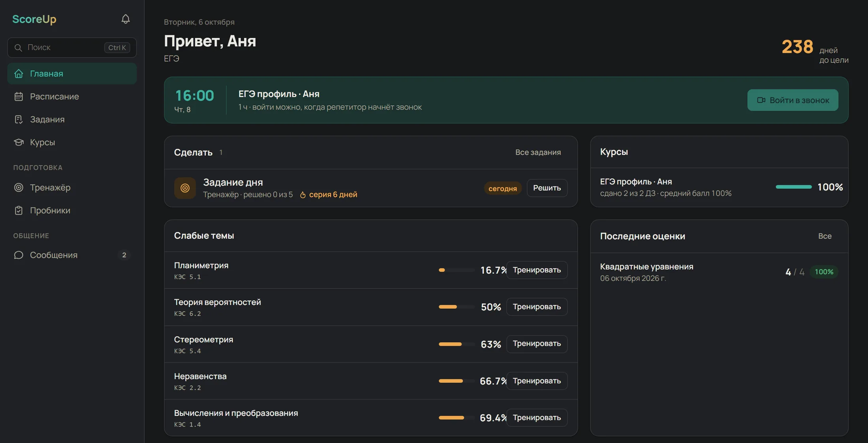Click the ScoreUp logo

pyautogui.click(x=34, y=19)
